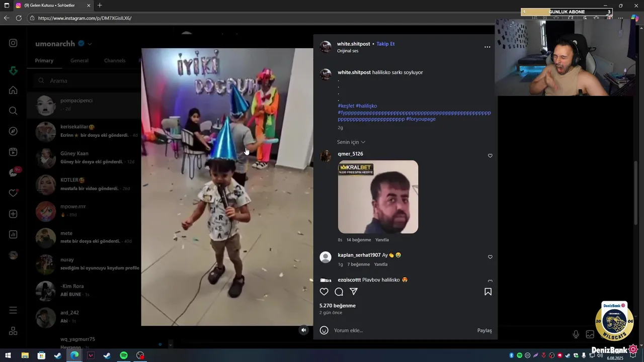
Task: Open the kerisekalilar conversation
Action: pos(84,132)
